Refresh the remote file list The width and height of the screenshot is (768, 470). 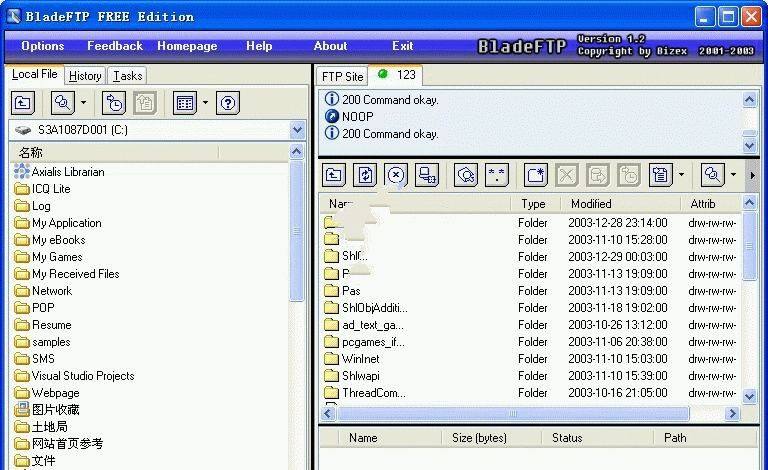tap(365, 175)
